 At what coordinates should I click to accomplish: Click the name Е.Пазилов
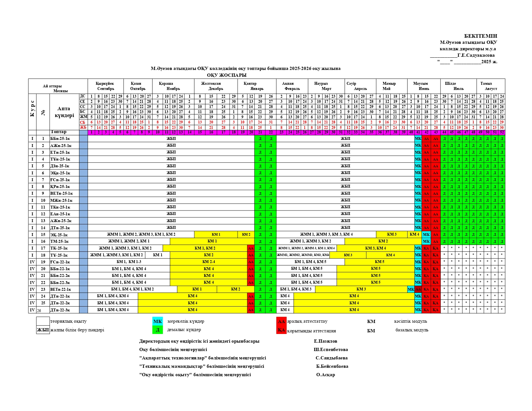point(325,341)
